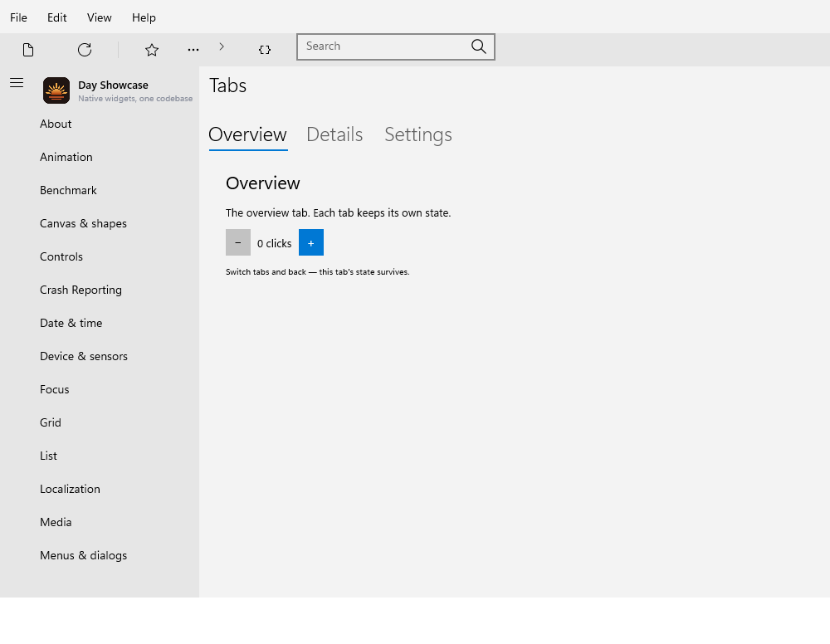This screenshot has height=644, width=830.
Task: Click the '0 clicks' counter label
Action: click(x=274, y=243)
